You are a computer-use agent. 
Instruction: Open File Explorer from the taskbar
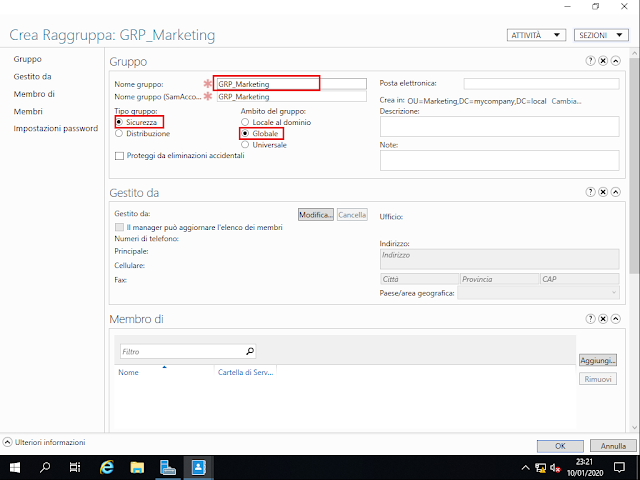pyautogui.click(x=137, y=467)
